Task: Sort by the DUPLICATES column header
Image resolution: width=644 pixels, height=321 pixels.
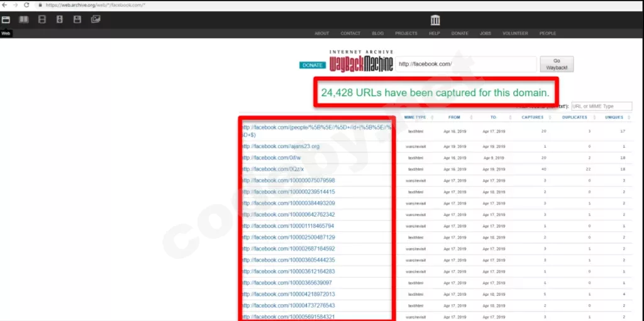Action: (574, 117)
